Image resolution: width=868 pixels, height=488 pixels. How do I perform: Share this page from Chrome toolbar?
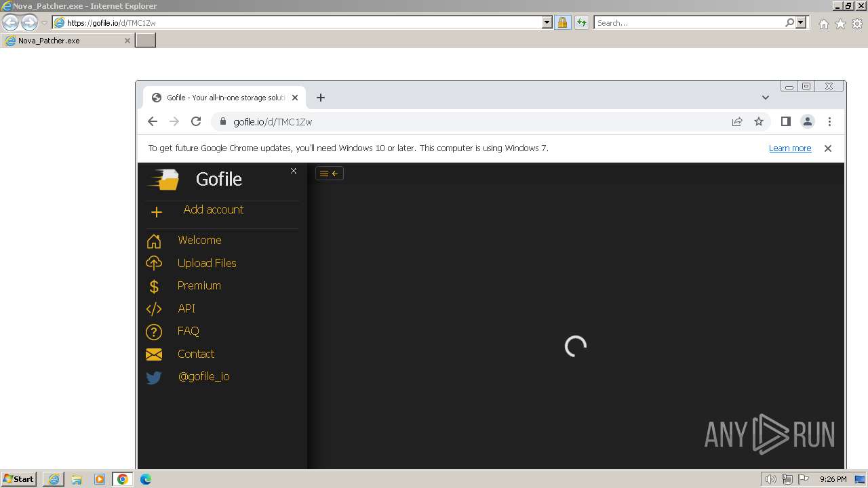(x=737, y=121)
